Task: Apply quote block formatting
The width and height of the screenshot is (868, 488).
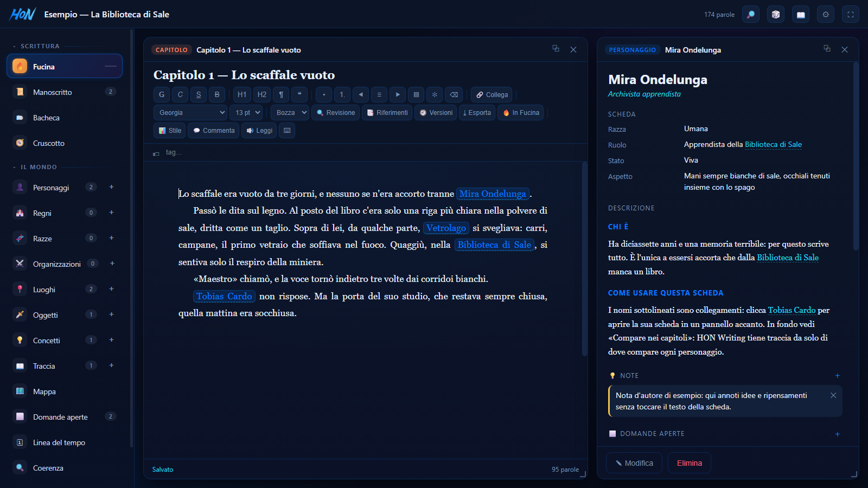Action: tap(299, 94)
